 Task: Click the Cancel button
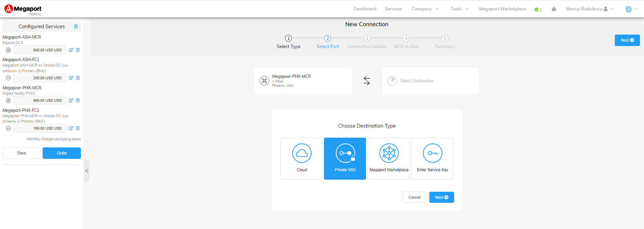pyautogui.click(x=414, y=197)
